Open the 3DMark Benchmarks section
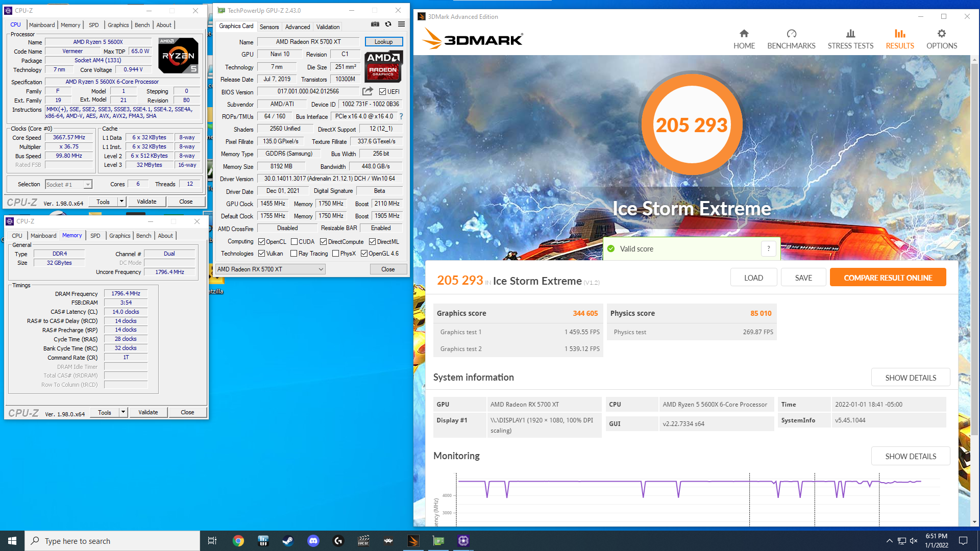 pyautogui.click(x=791, y=39)
